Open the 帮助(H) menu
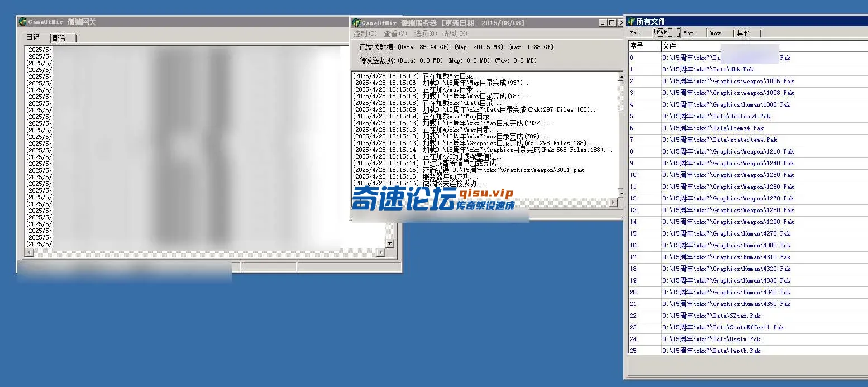Screen dimensions: 868x387 [456, 34]
